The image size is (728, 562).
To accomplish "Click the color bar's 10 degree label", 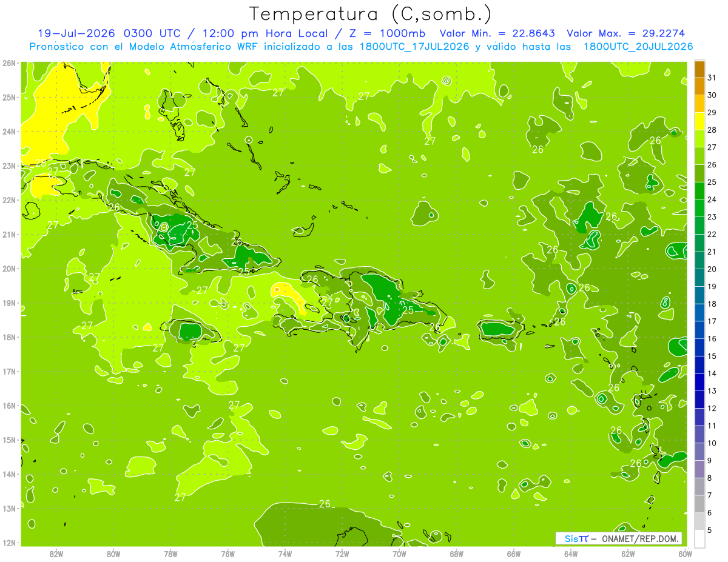I will pyautogui.click(x=712, y=443).
